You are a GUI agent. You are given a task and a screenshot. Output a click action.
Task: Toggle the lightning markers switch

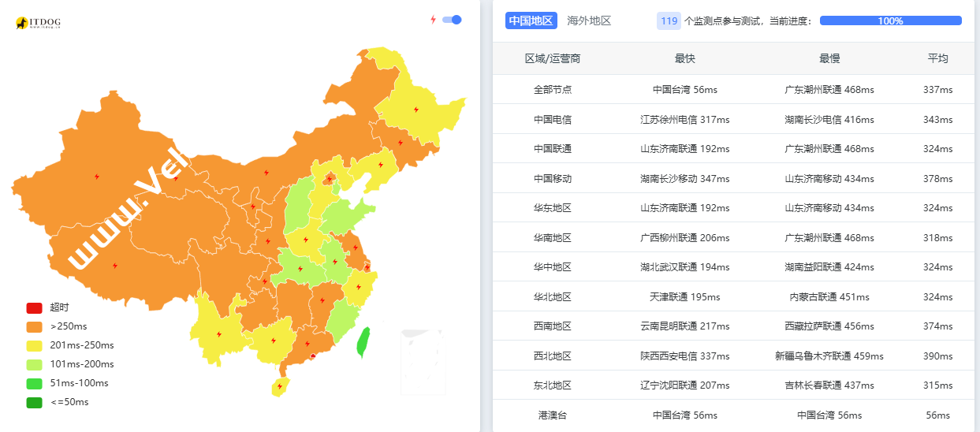pos(452,20)
